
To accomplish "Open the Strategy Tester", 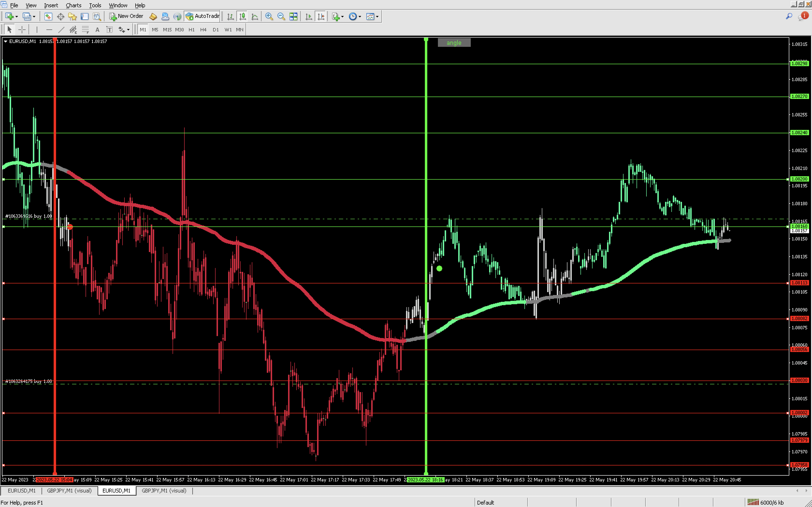I will pos(97,16).
